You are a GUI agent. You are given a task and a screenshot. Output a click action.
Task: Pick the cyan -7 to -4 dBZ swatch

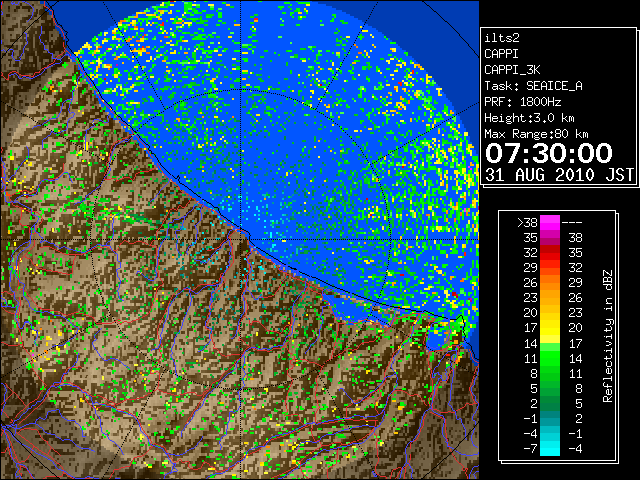[550, 448]
